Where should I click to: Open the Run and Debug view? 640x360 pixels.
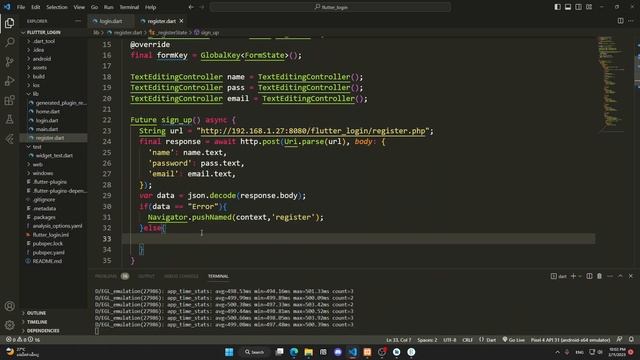(x=9, y=81)
